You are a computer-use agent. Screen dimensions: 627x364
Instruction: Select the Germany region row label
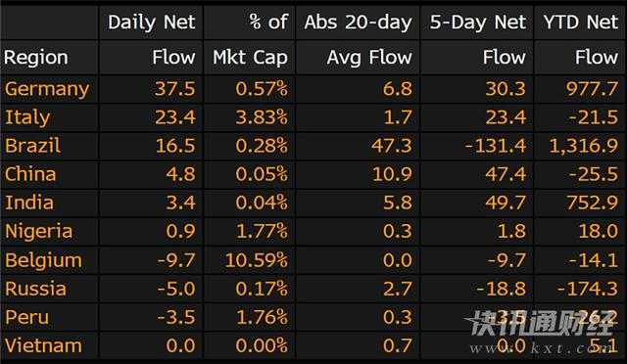[47, 89]
